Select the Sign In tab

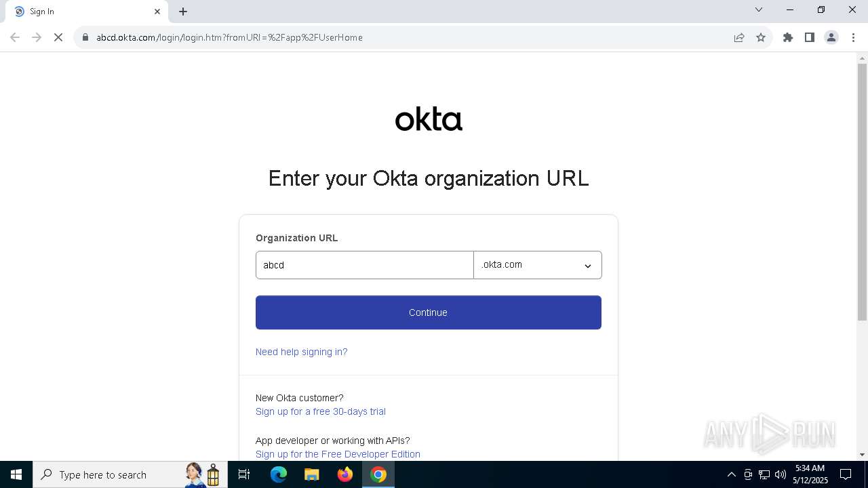(x=86, y=12)
